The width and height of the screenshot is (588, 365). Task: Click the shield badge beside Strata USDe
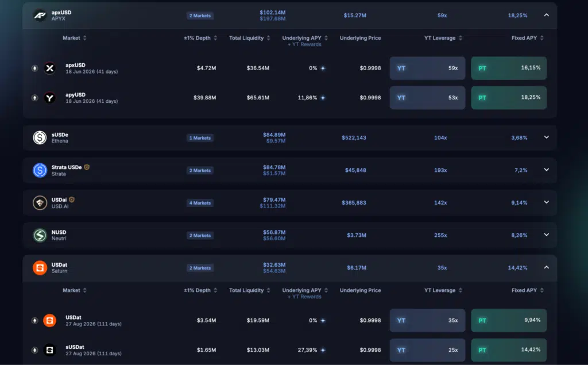tap(87, 167)
